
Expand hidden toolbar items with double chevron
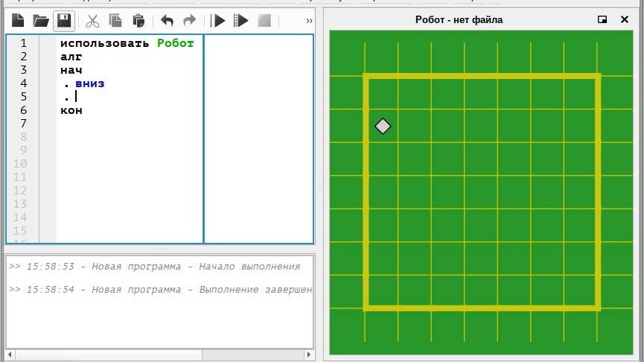[309, 21]
